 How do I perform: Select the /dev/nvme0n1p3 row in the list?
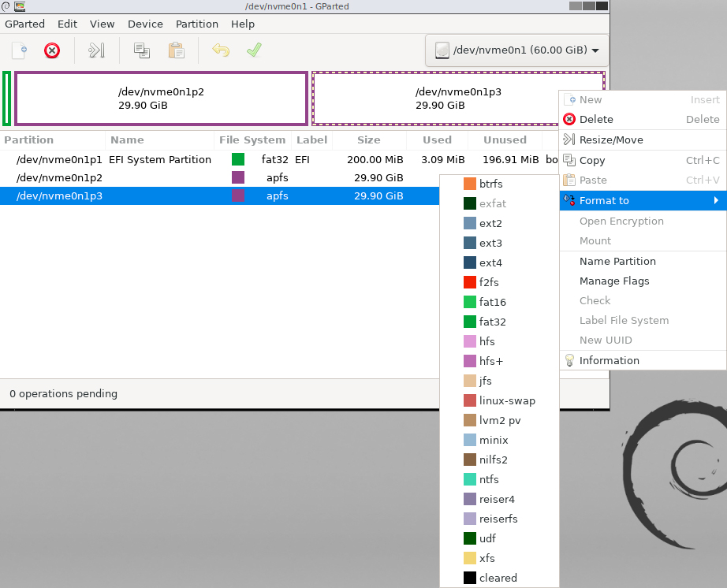[x=219, y=195]
